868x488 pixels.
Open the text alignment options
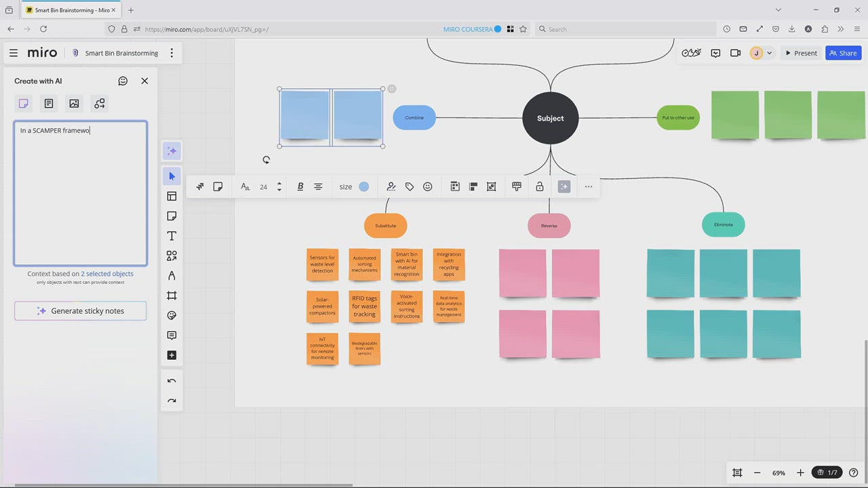pos(318,186)
